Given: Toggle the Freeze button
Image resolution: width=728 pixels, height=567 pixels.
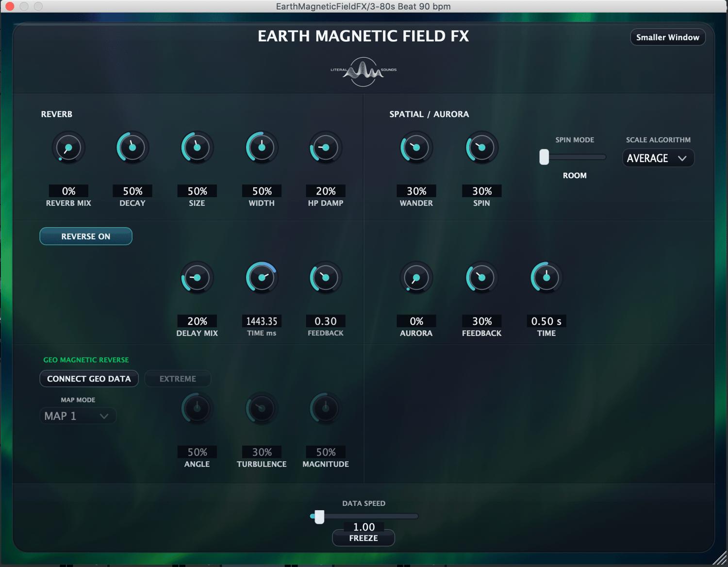Looking at the screenshot, I should click(x=364, y=538).
